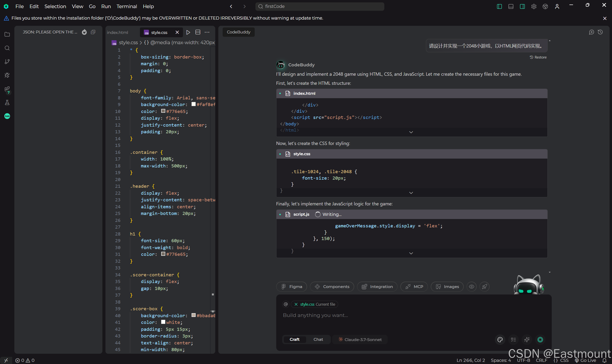Toggle the bottom panel visibility

point(511,6)
